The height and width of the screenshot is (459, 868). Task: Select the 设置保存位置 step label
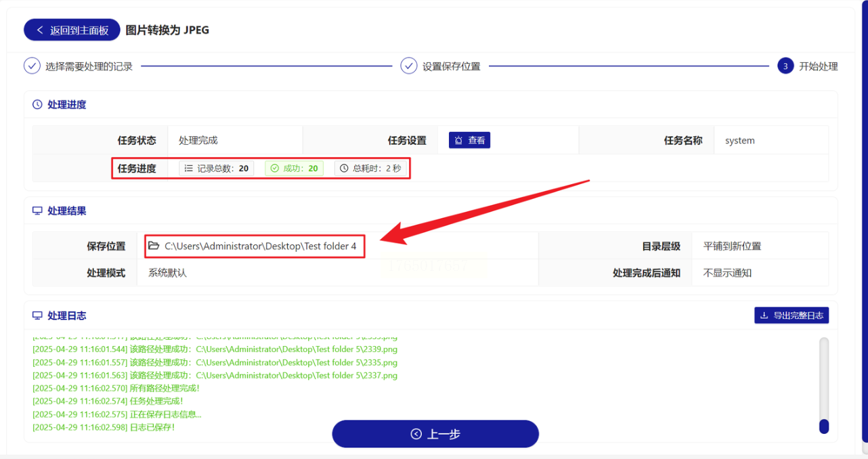click(452, 66)
